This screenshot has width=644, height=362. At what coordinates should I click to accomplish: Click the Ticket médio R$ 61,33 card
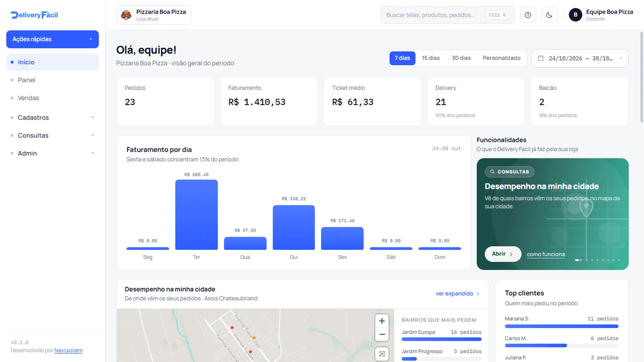[x=372, y=101]
